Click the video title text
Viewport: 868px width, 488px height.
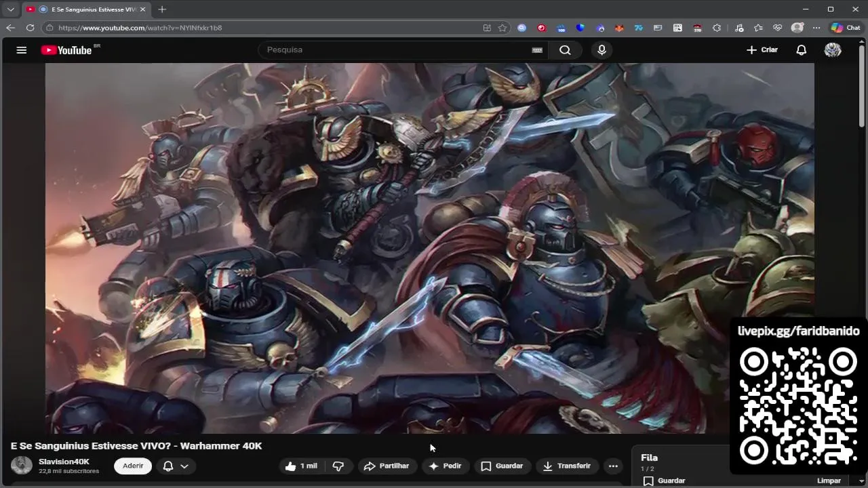(136, 446)
